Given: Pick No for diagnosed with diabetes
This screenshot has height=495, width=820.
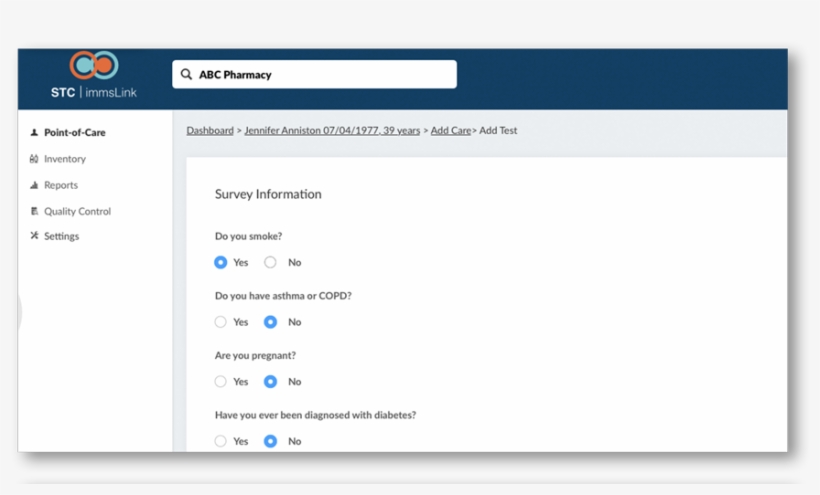Looking at the screenshot, I should [270, 441].
